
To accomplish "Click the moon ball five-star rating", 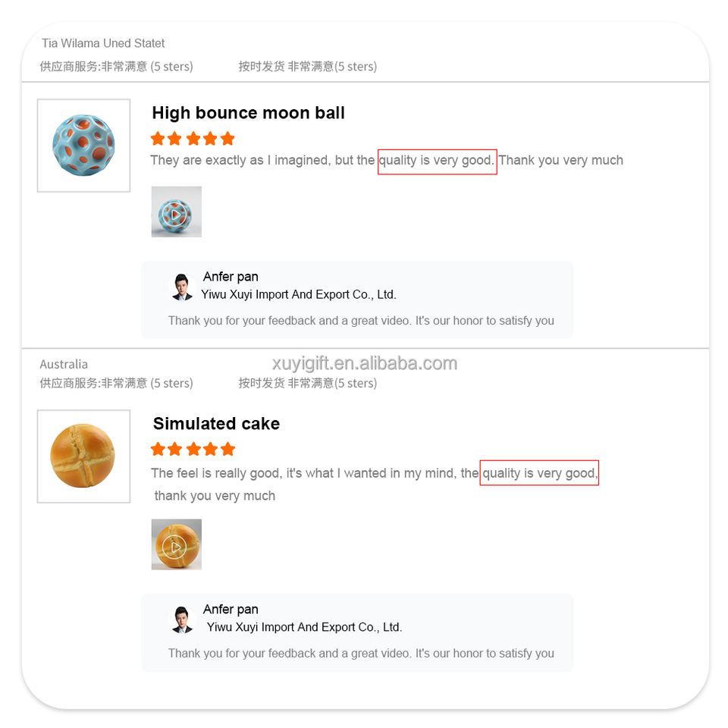I will tap(193, 138).
